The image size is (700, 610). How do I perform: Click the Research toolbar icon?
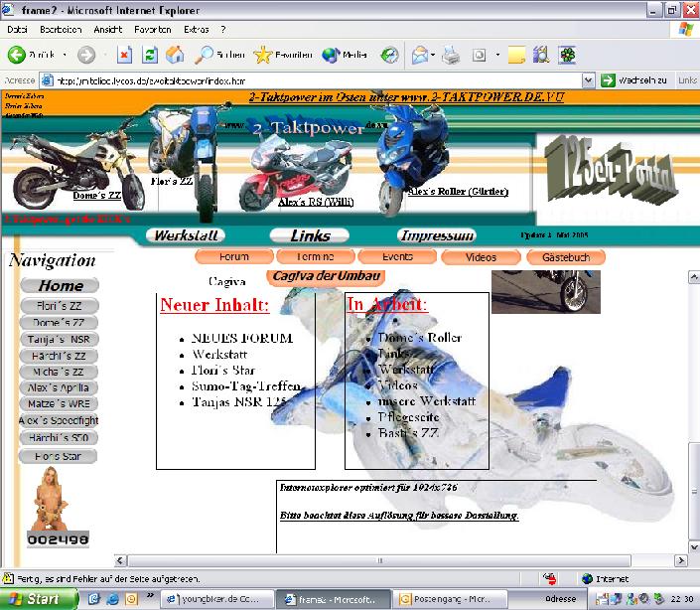(x=540, y=55)
